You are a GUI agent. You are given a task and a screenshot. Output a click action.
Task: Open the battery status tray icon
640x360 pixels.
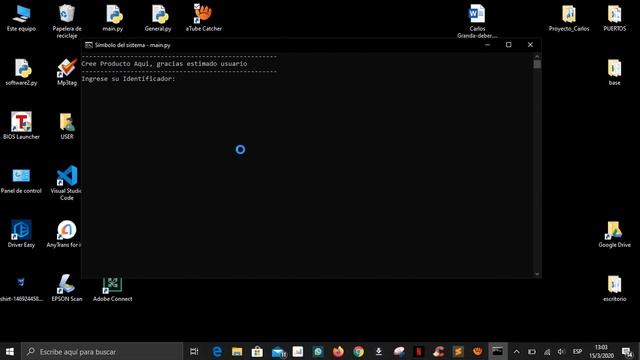click(532, 351)
